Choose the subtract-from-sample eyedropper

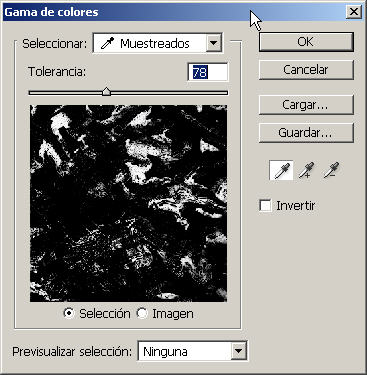[x=331, y=170]
